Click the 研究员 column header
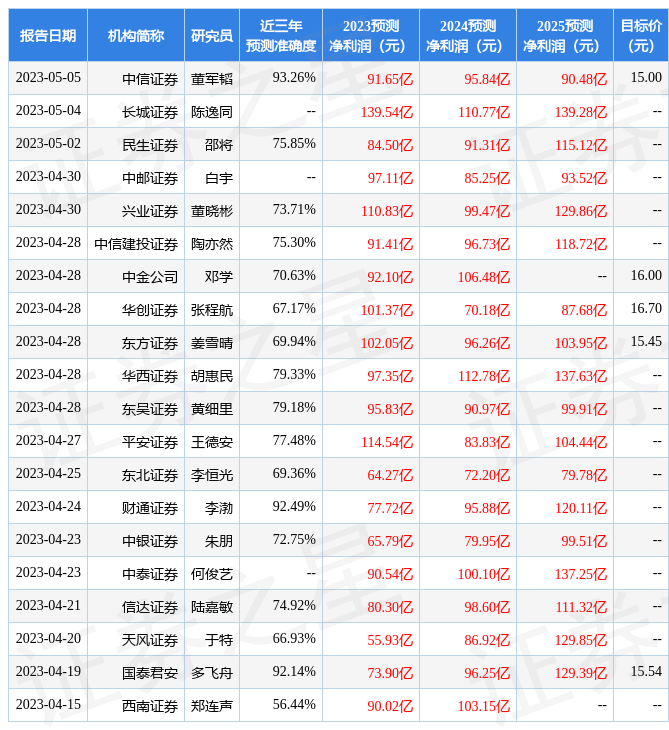This screenshot has width=669, height=730. (x=212, y=35)
